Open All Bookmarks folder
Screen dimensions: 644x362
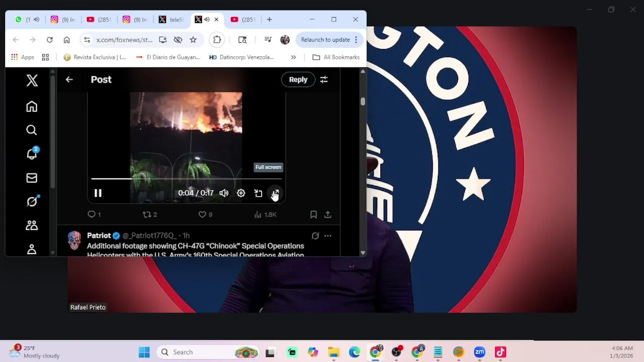336,57
